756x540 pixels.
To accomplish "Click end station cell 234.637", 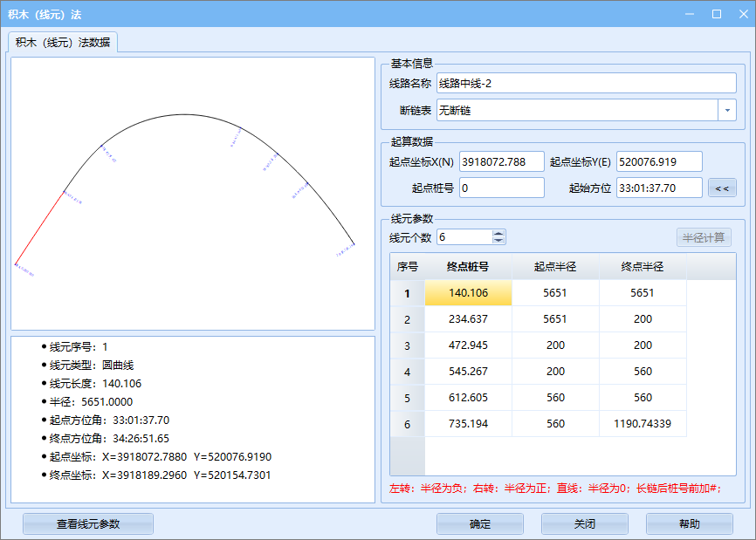I will coord(468,319).
